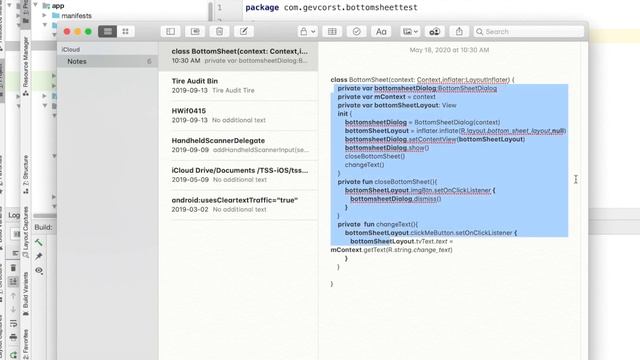Open the Structure tool window tab
The height and width of the screenshot is (360, 640).
pyautogui.click(x=25, y=174)
